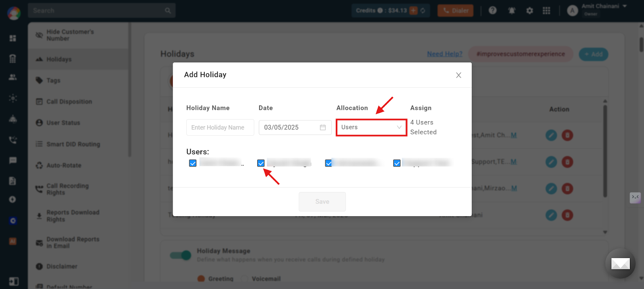Click the collapse widget on right edge

coord(635,198)
